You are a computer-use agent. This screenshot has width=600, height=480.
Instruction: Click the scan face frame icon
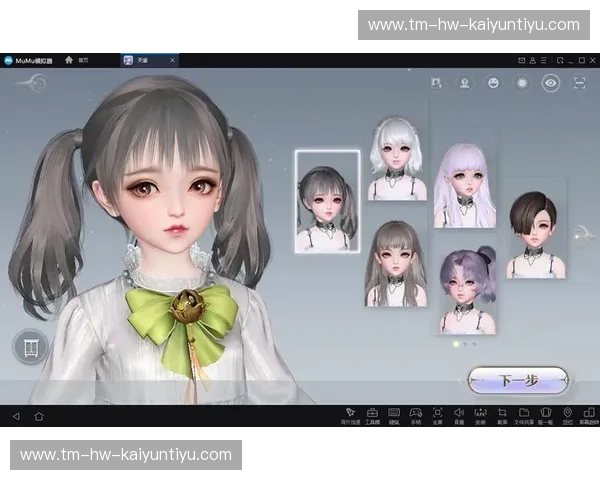[579, 83]
